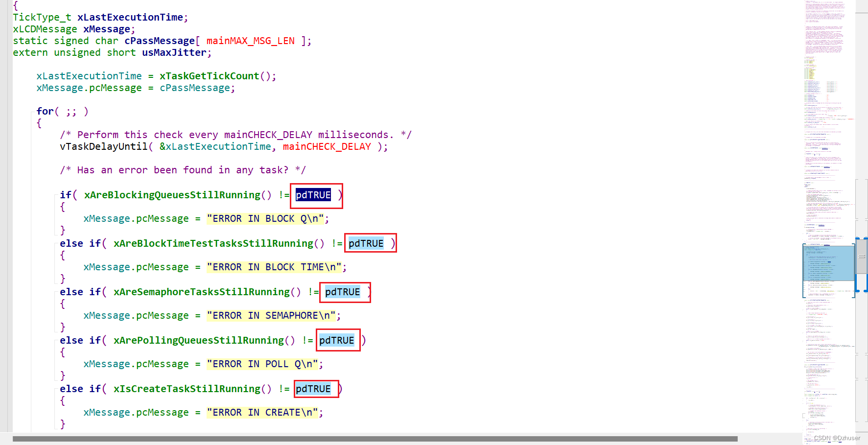868x445 pixels.
Task: Click the "ERROR IN POLL Q\n" string
Action: (262, 364)
